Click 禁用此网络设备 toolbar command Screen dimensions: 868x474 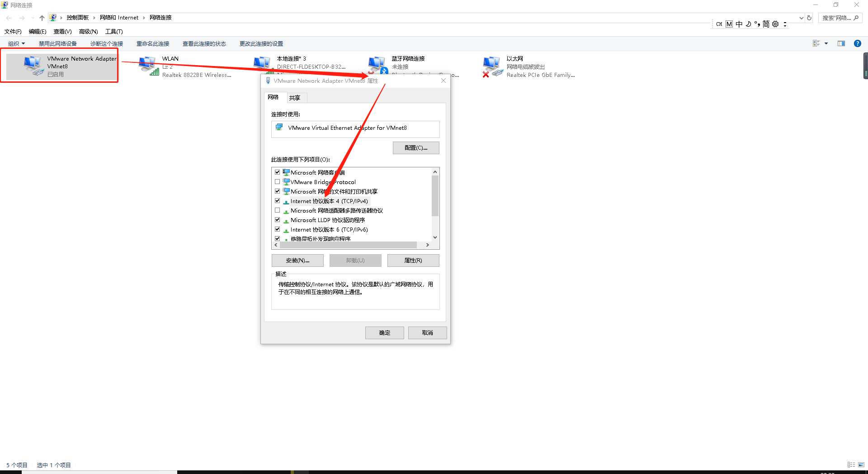tap(58, 44)
